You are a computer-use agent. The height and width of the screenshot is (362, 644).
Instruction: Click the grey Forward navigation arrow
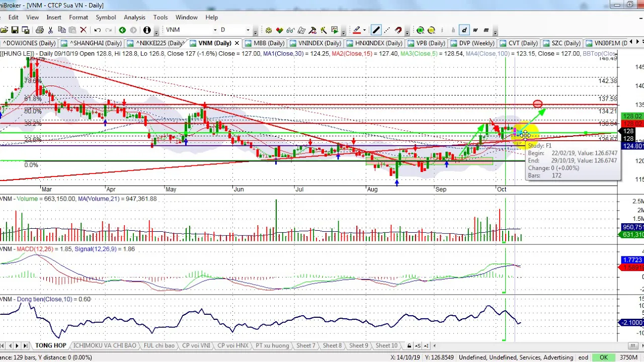pos(133,30)
